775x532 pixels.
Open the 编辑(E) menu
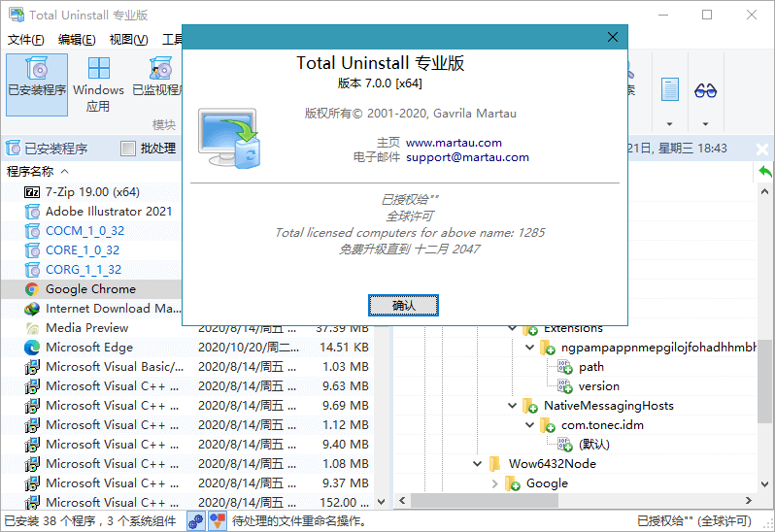(x=77, y=40)
